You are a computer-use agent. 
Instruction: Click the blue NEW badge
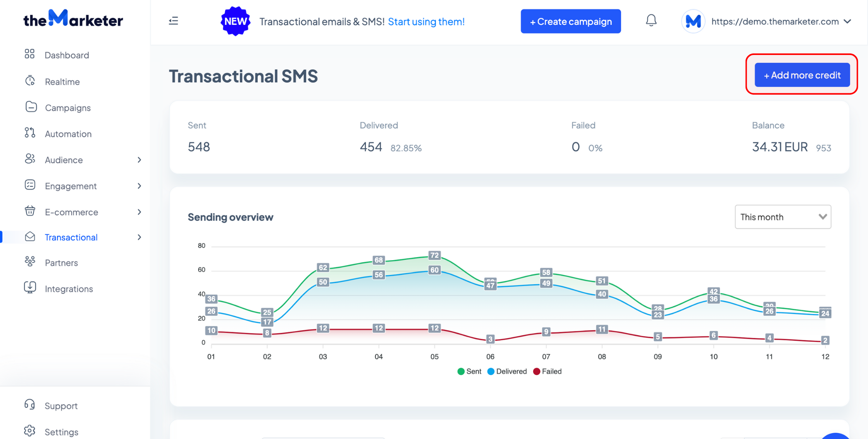click(x=235, y=21)
